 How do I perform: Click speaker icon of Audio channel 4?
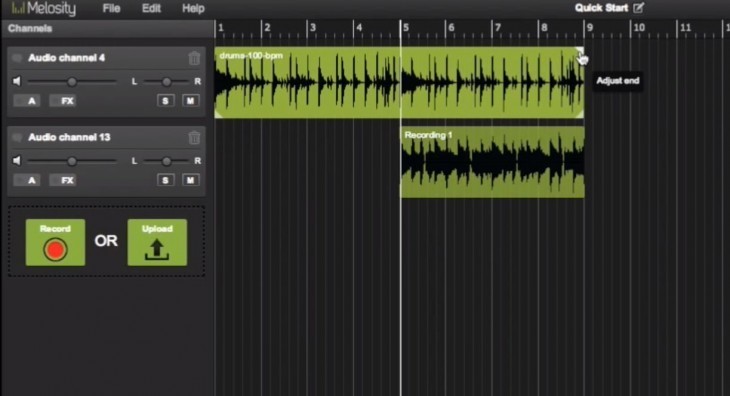coord(17,81)
